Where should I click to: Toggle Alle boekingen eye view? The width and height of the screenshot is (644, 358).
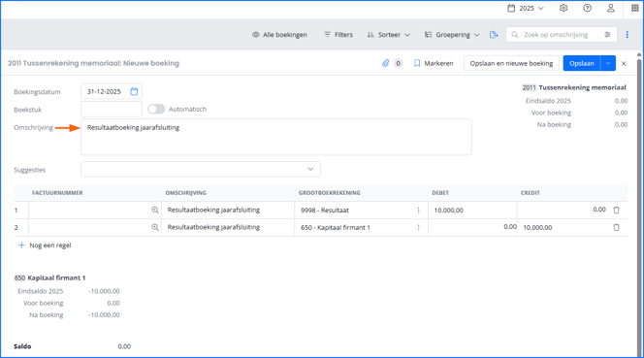279,35
